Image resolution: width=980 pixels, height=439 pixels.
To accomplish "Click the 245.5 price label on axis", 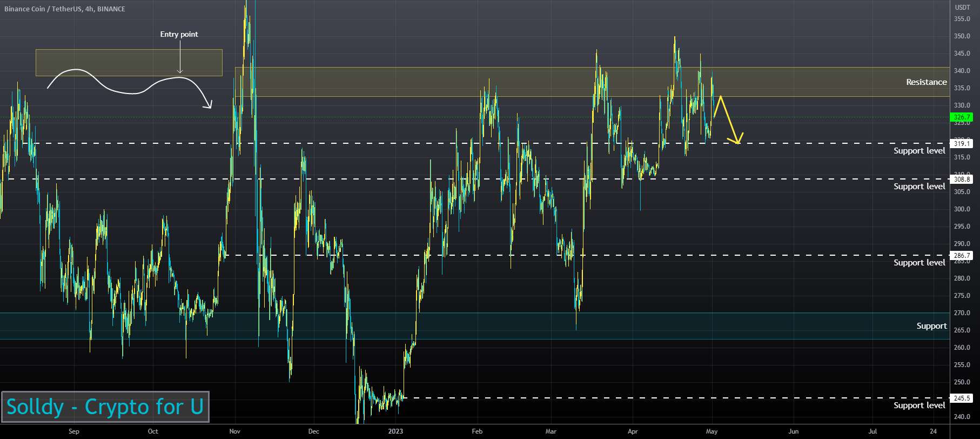I will pos(962,398).
